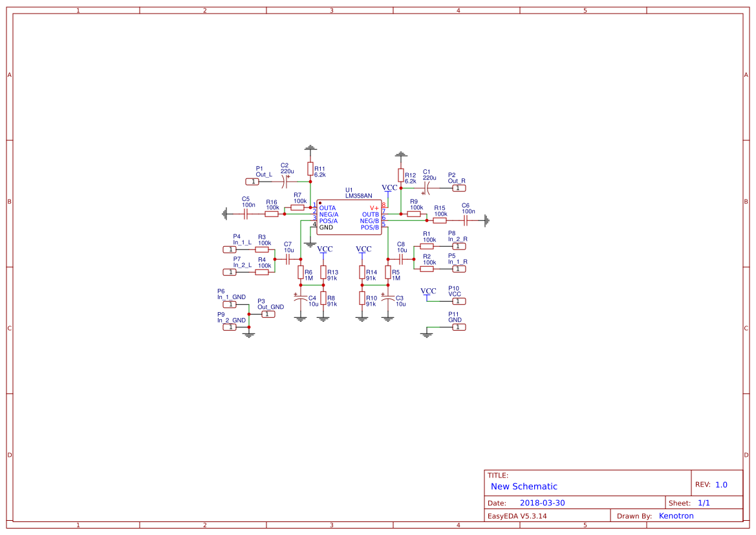Click capacitor C1 220u near P2
Image resolution: width=756 pixels, height=535 pixels.
[x=426, y=187]
